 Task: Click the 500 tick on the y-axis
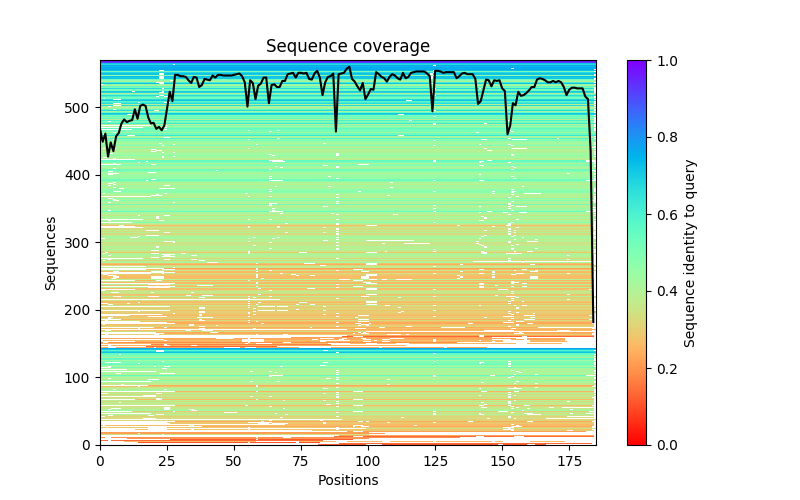pos(80,108)
